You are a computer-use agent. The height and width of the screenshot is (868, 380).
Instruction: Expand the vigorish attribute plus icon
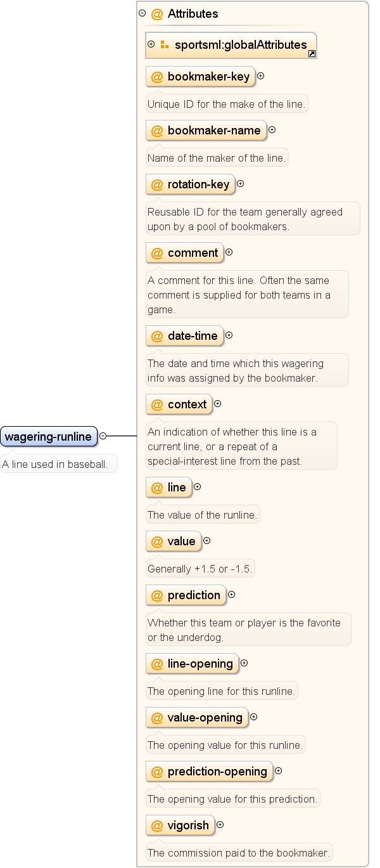220,825
